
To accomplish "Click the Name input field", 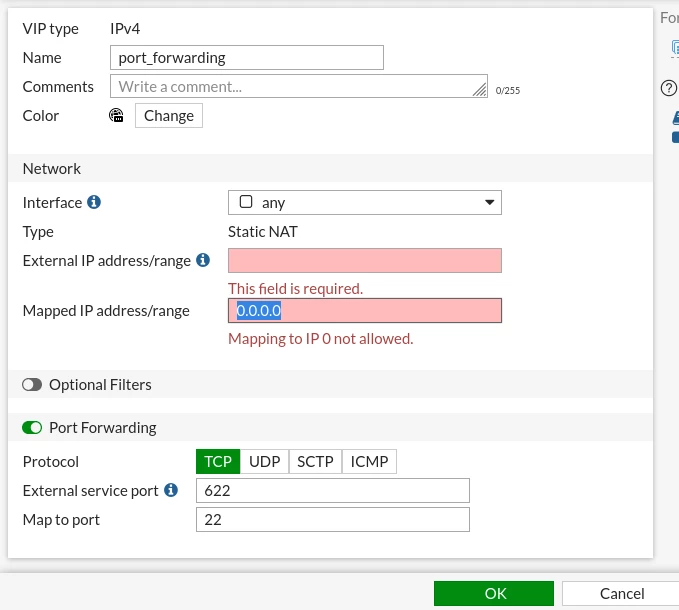I will (247, 58).
